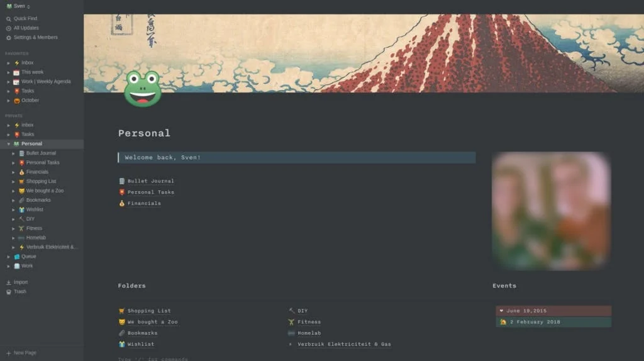Image resolution: width=644 pixels, height=361 pixels.
Task: Open DIY folder link
Action: 303,311
